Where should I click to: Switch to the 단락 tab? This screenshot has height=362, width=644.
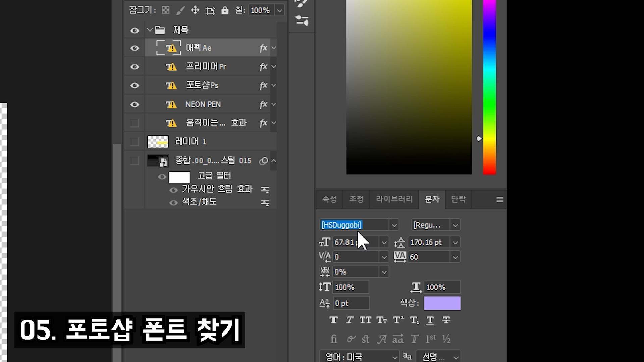click(458, 199)
